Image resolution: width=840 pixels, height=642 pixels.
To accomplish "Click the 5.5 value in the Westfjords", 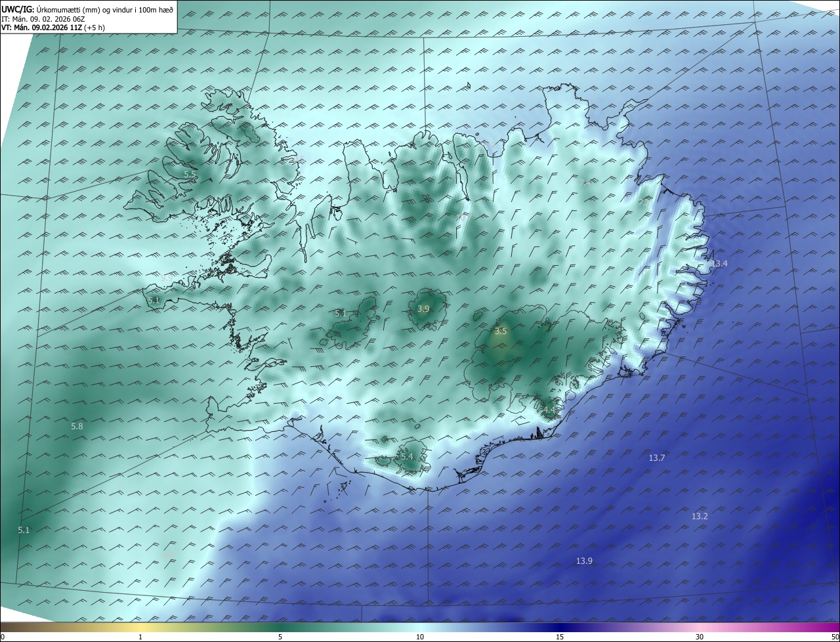I will point(190,175).
